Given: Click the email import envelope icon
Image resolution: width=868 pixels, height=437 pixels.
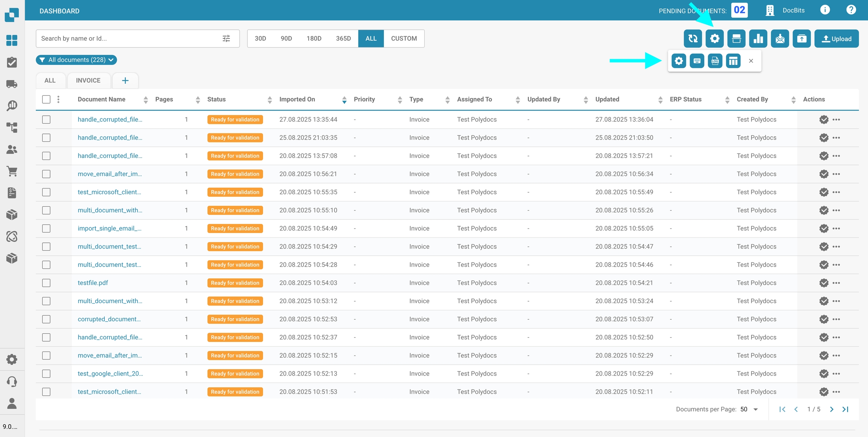Looking at the screenshot, I should point(780,38).
